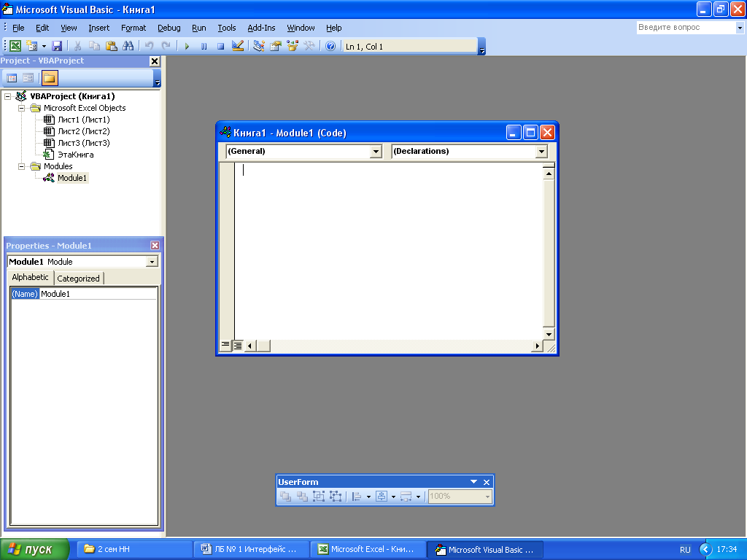
Task: Open Toolbox icon with wrench and hammer
Action: coord(309,46)
